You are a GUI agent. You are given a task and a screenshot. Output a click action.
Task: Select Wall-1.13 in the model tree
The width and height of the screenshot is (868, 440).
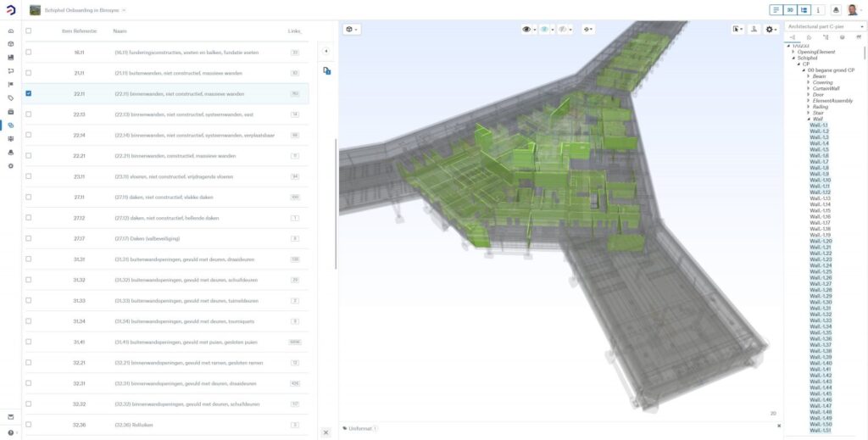click(x=820, y=198)
